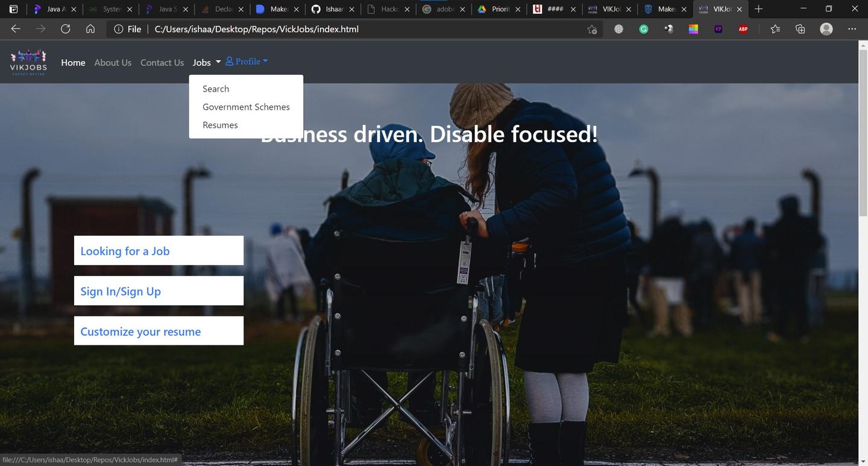Open the Profile dropdown menu
868x466 pixels.
tap(247, 61)
